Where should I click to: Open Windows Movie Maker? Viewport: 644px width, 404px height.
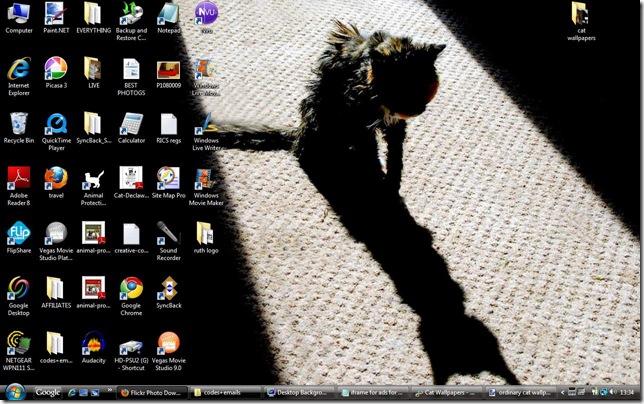[206, 186]
